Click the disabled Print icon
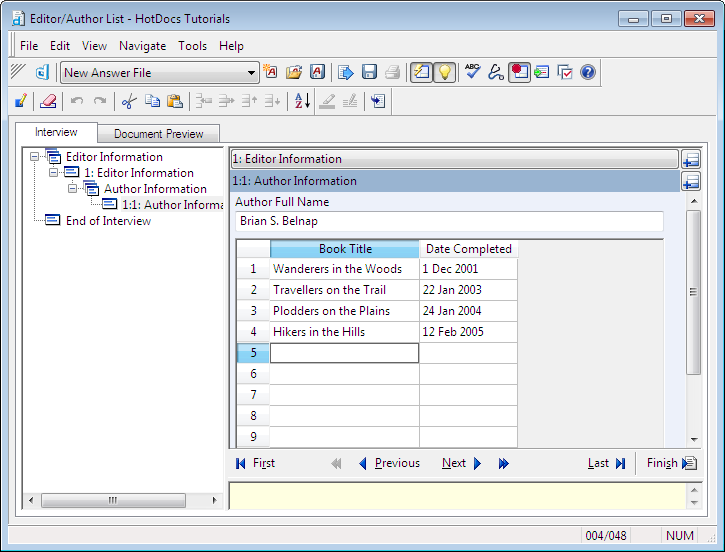This screenshot has height=552, width=725. coord(392,72)
